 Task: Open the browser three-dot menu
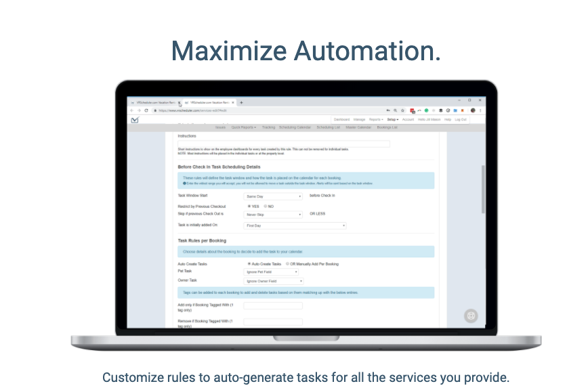pos(480,110)
